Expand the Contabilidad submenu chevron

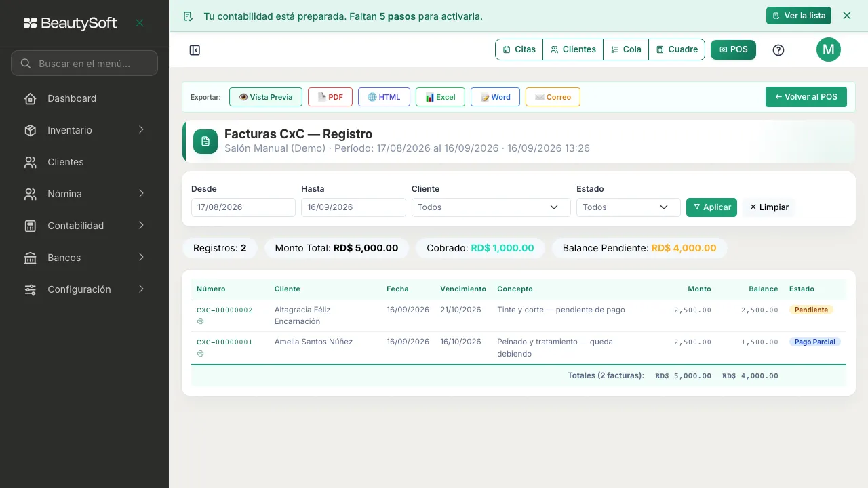(141, 225)
